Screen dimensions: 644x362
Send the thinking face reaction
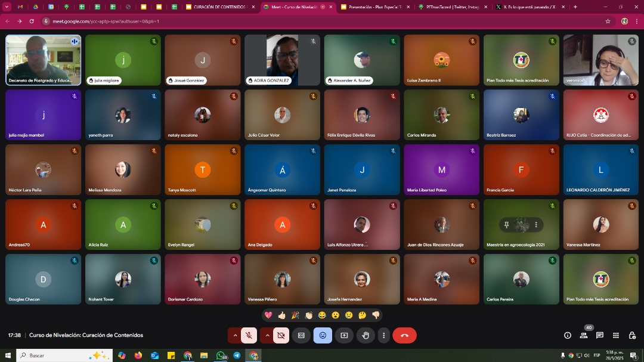pos(363,315)
